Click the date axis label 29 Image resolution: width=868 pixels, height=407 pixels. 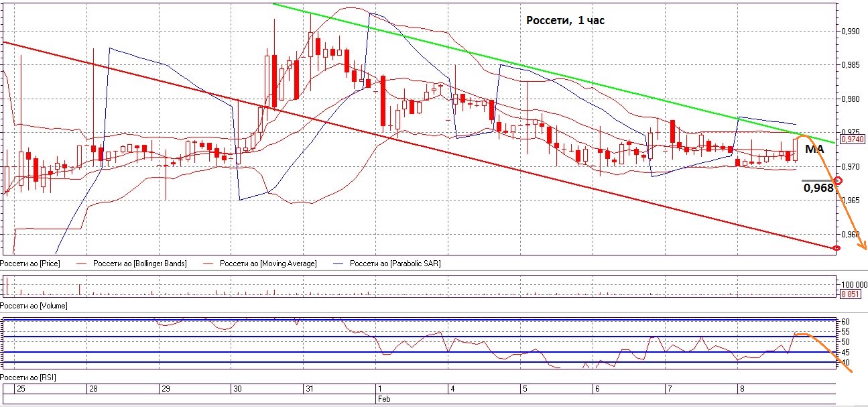tap(166, 389)
